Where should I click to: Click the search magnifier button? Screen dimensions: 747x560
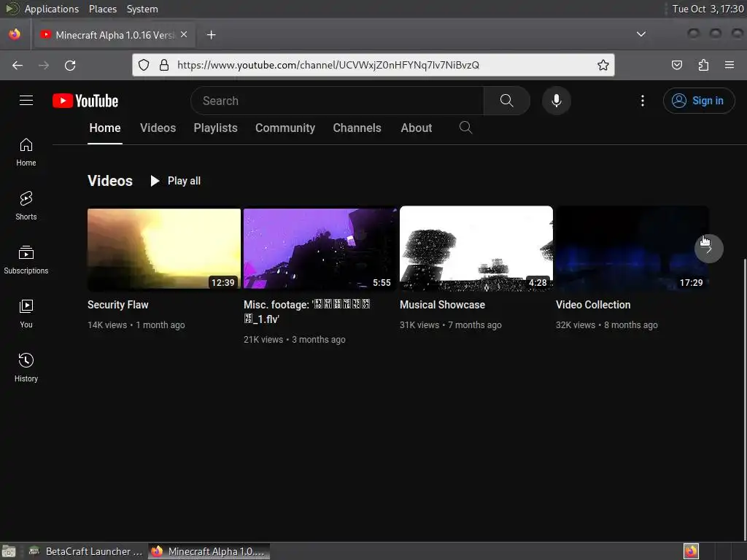click(506, 101)
